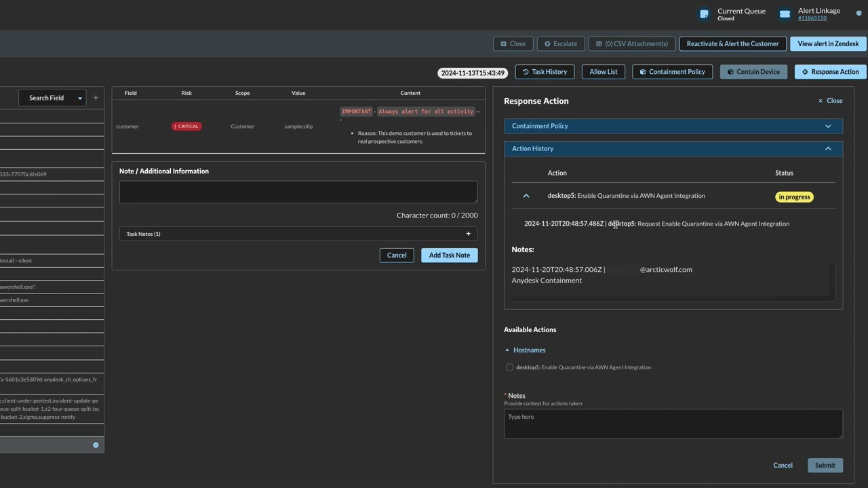868x488 pixels.
Task: Open the Search Field dropdown
Action: pos(52,98)
